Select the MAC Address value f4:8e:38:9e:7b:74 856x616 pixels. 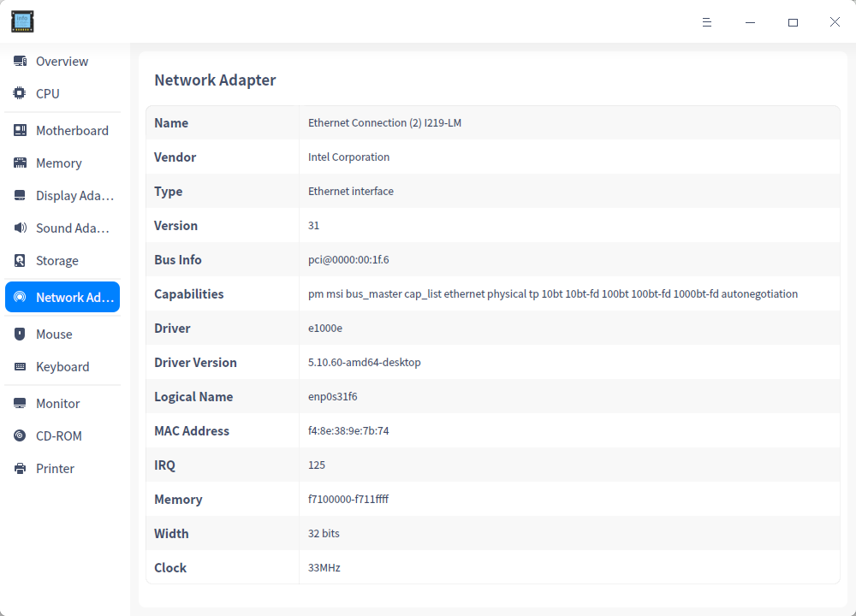point(348,430)
